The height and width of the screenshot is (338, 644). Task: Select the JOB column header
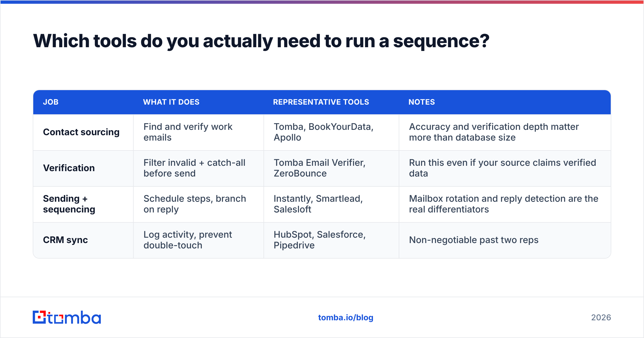coord(51,102)
